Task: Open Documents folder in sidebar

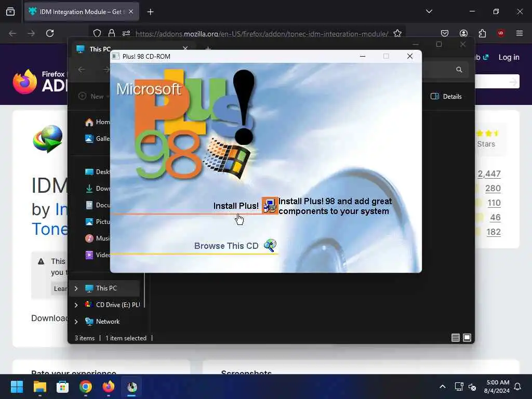Action: pos(98,205)
